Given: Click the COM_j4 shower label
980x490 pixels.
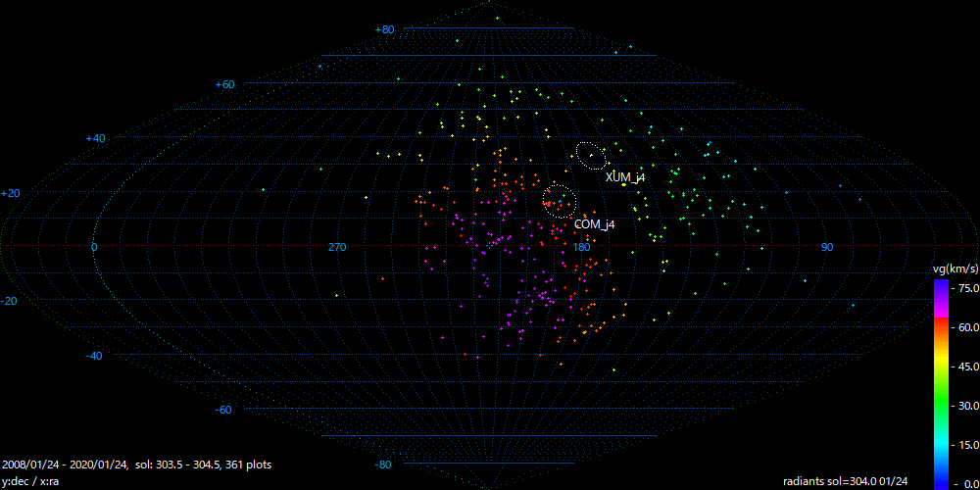Looking at the screenshot, I should tap(594, 224).
